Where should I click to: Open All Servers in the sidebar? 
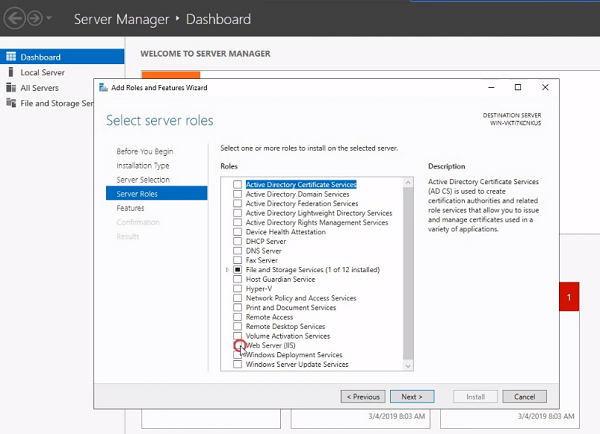39,88
